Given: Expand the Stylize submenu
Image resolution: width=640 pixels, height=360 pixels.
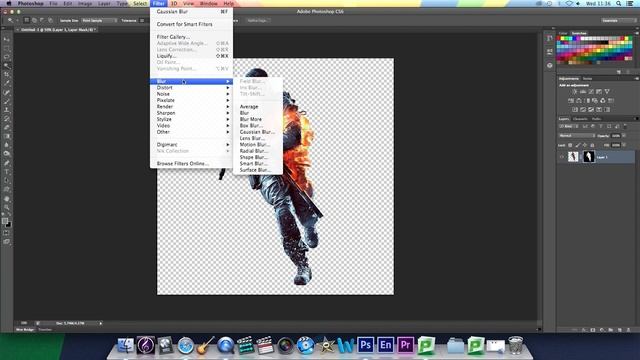Looking at the screenshot, I should click(191, 119).
